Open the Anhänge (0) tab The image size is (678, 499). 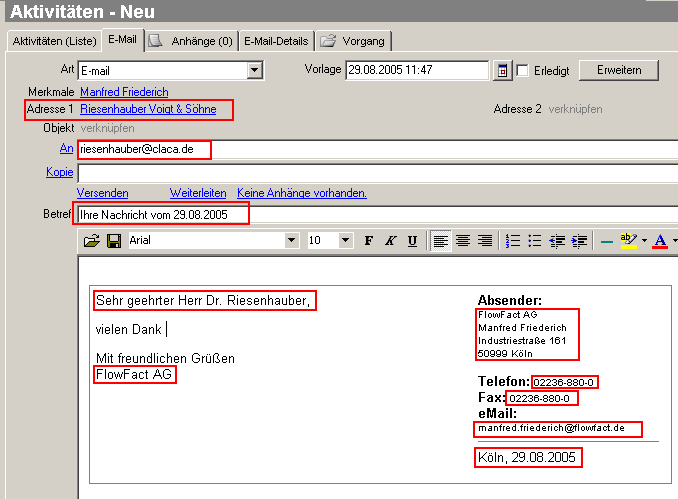[192, 41]
